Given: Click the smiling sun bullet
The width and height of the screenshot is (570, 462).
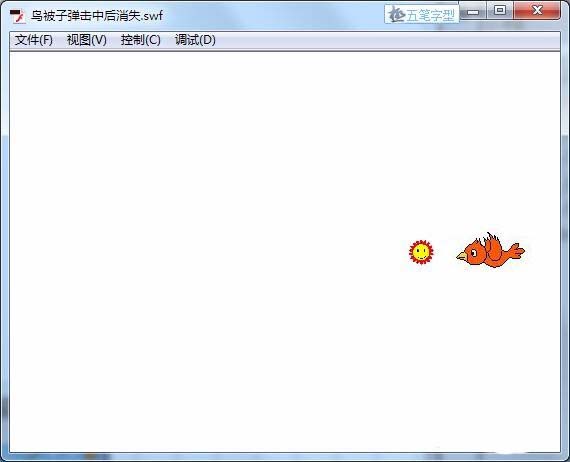Looking at the screenshot, I should (x=421, y=252).
